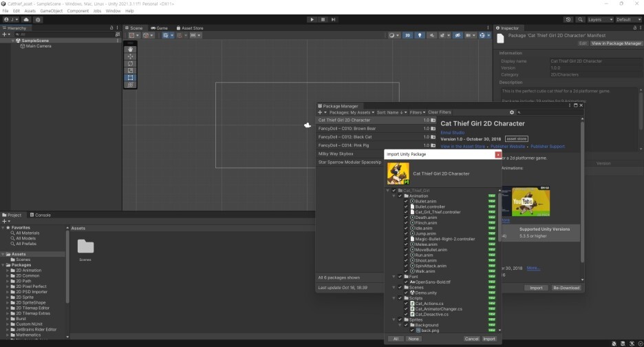Switch to the Asset Store tab
The height and width of the screenshot is (347, 644).
click(x=190, y=28)
